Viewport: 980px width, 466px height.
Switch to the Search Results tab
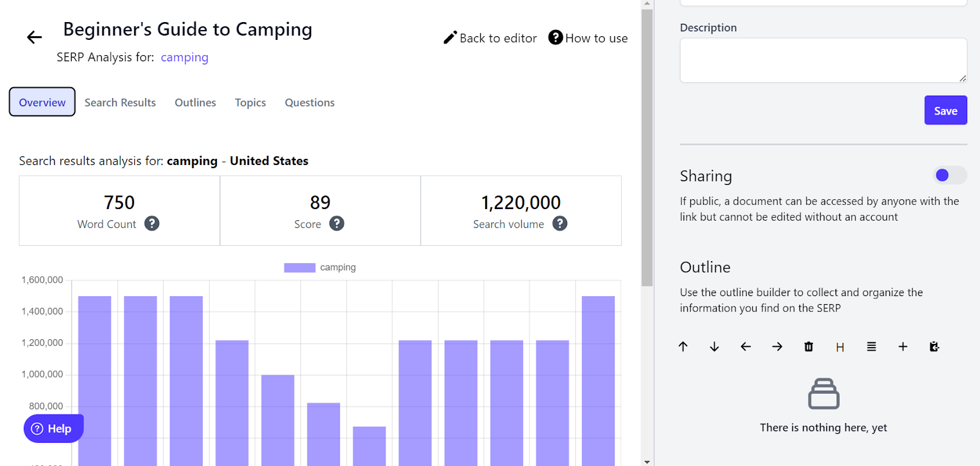[x=120, y=102]
